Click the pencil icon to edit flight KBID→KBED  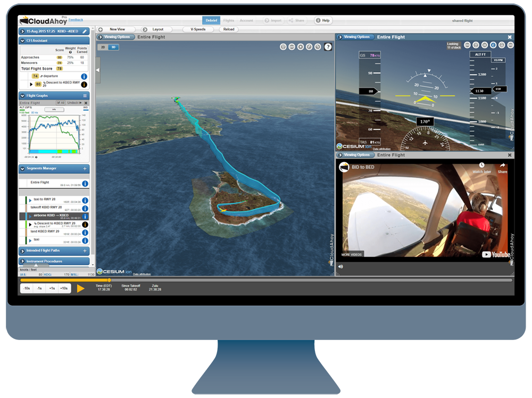click(x=85, y=31)
